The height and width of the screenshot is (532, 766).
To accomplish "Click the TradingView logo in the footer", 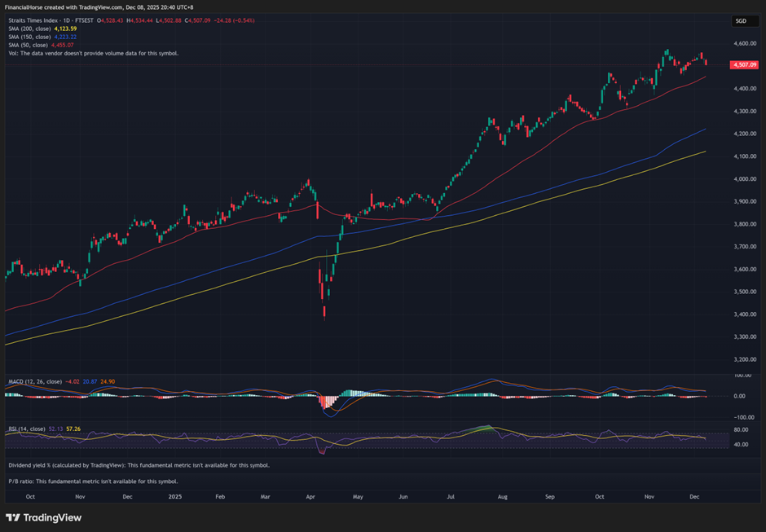I will pos(43,517).
